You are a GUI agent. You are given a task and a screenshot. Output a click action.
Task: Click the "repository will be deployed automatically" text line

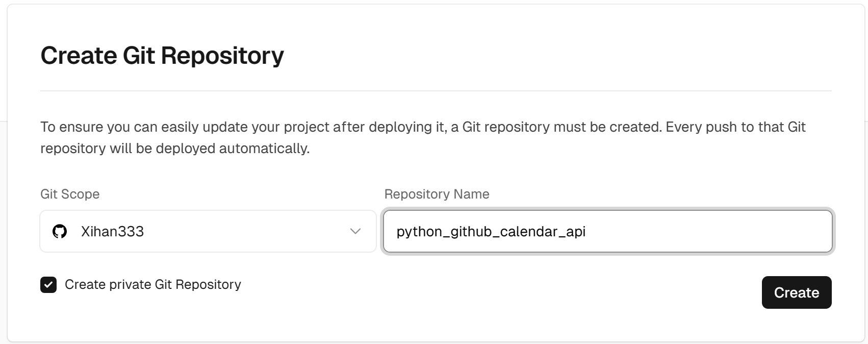(x=175, y=149)
